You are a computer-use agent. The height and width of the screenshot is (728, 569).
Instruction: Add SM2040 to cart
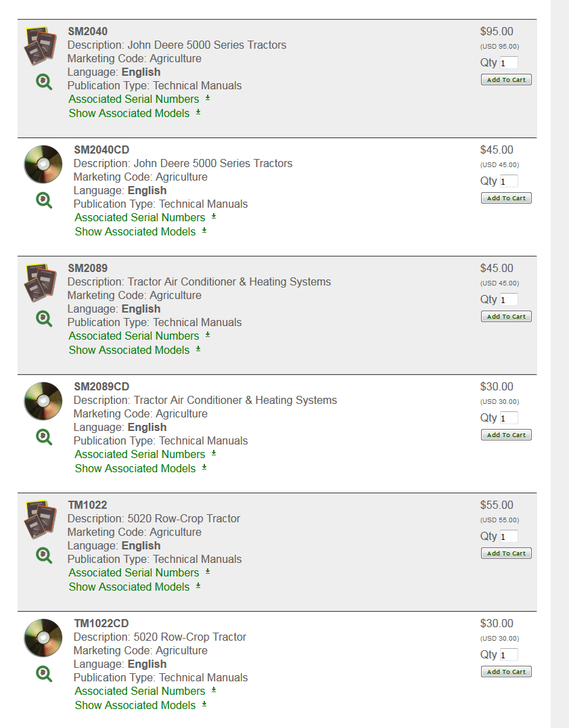506,80
